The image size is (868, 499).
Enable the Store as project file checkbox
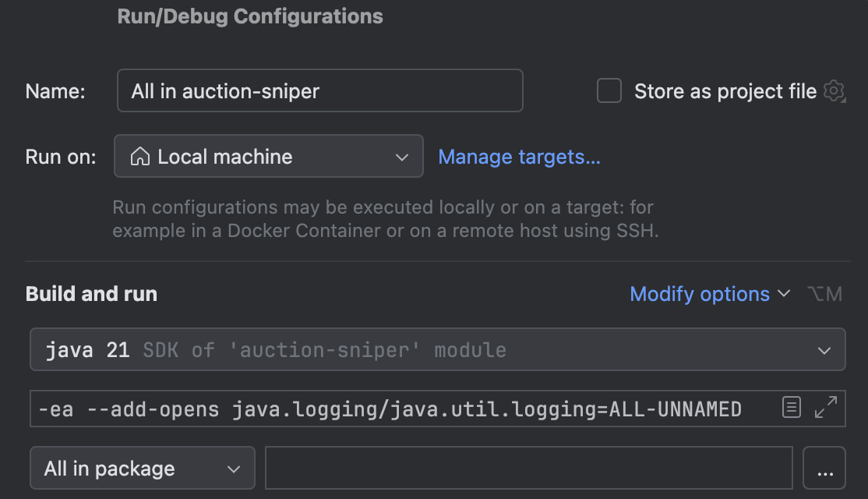[609, 90]
